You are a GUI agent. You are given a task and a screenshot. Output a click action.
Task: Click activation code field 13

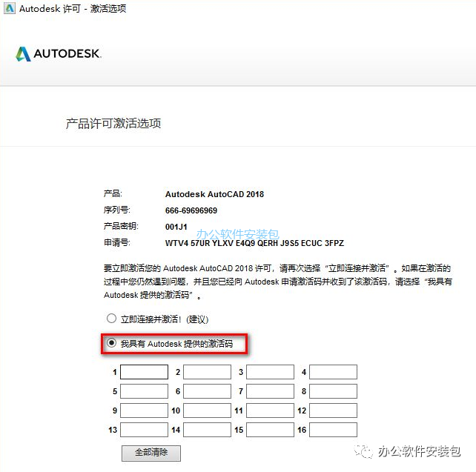[144, 430]
